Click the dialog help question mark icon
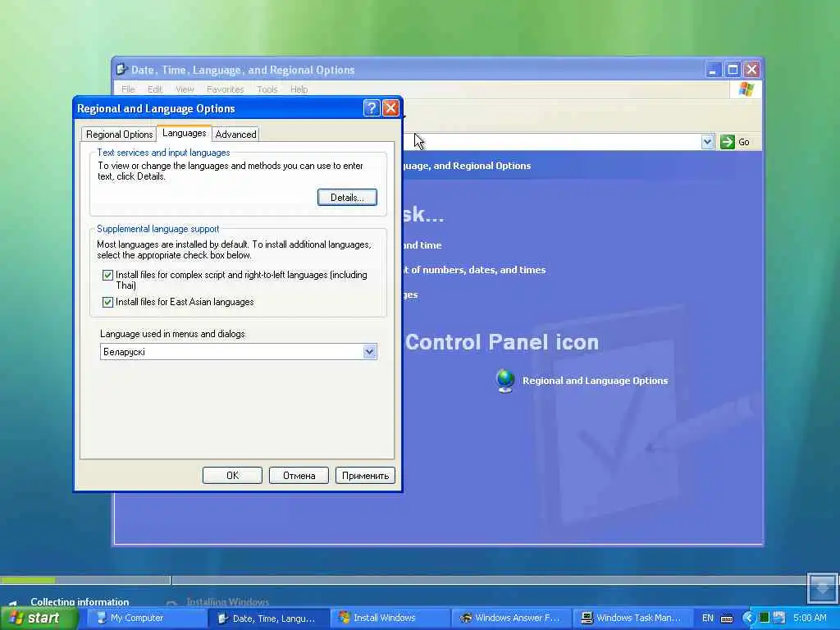 (372, 108)
